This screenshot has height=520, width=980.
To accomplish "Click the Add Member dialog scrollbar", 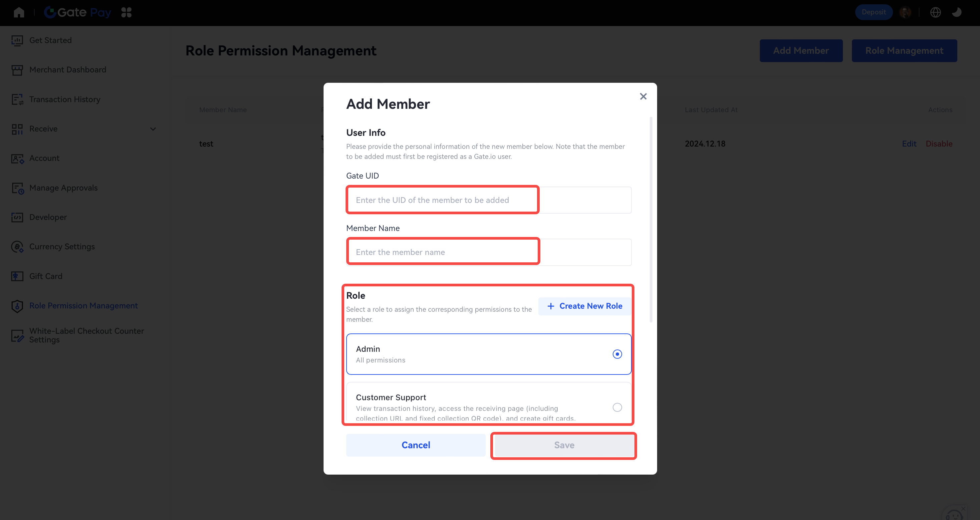I will (x=651, y=219).
